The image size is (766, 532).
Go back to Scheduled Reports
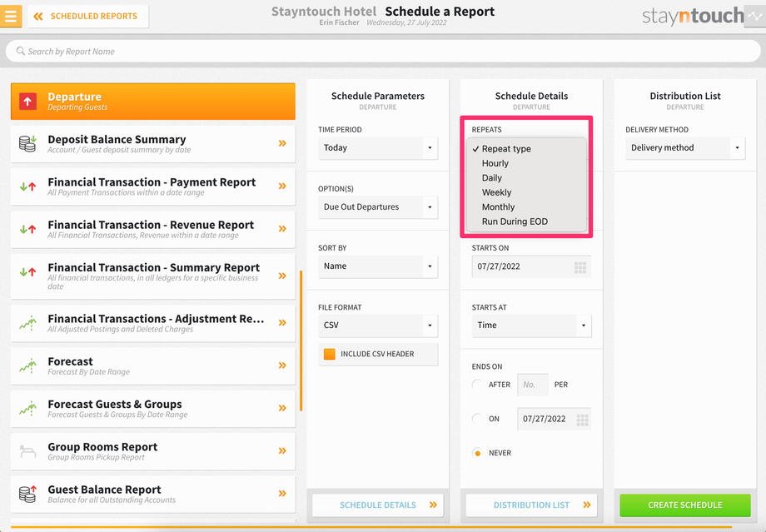(88, 16)
